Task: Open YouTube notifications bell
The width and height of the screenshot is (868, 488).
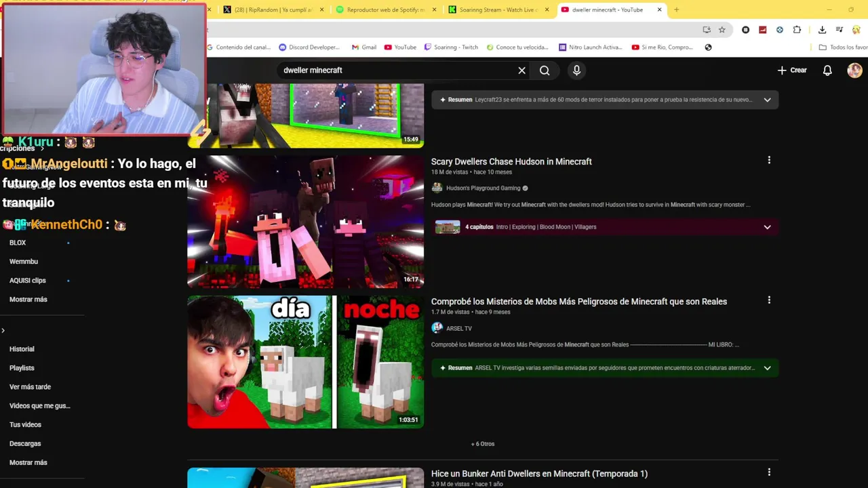Action: click(x=827, y=70)
